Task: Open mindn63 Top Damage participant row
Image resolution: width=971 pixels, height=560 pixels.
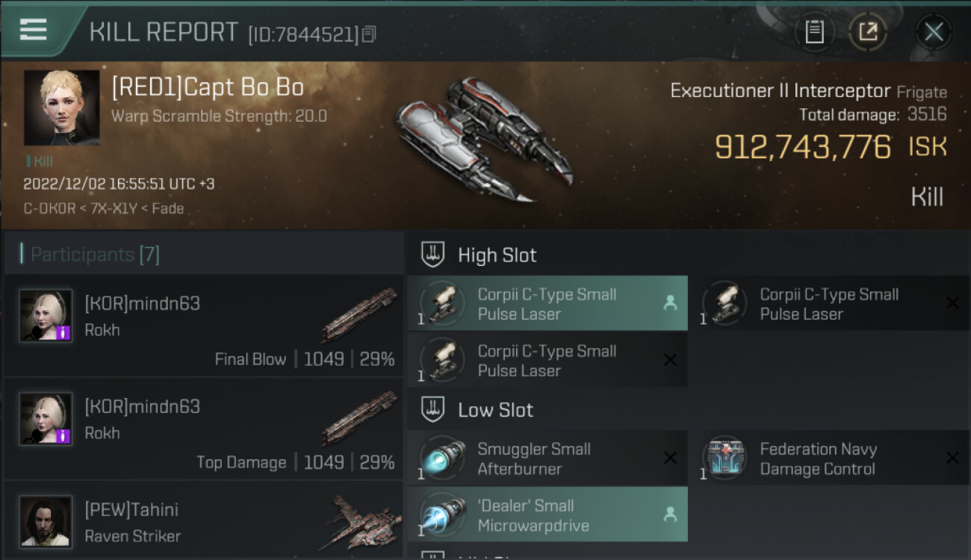Action: click(x=203, y=429)
